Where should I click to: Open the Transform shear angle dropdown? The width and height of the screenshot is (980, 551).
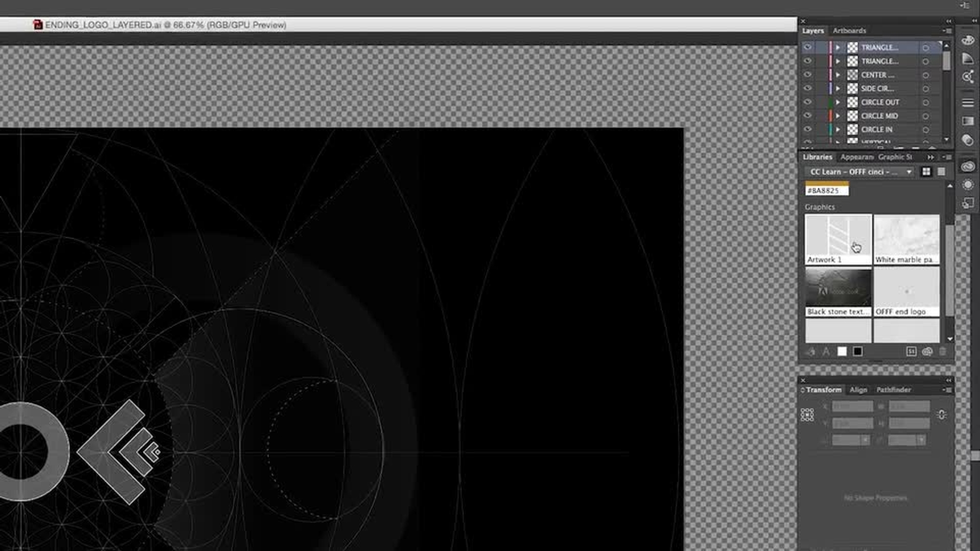tap(921, 440)
